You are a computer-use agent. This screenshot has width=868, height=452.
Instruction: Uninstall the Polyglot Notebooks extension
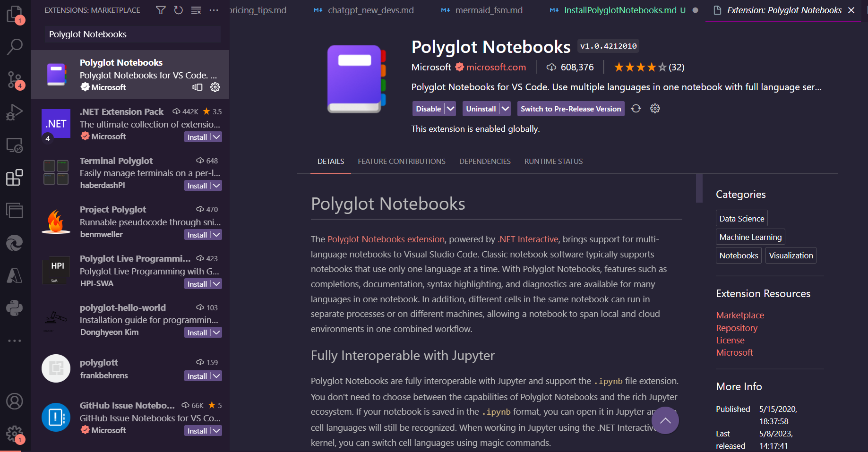point(481,109)
